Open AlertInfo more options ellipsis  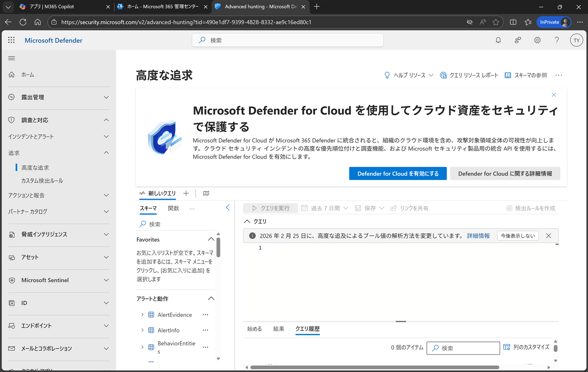tap(205, 330)
